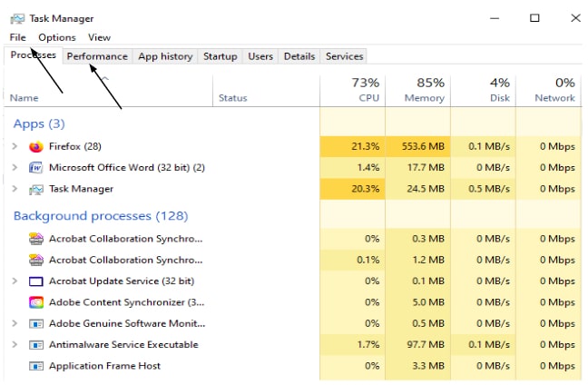Switch to the Performance tab
This screenshot has height=385, width=588.
click(97, 56)
